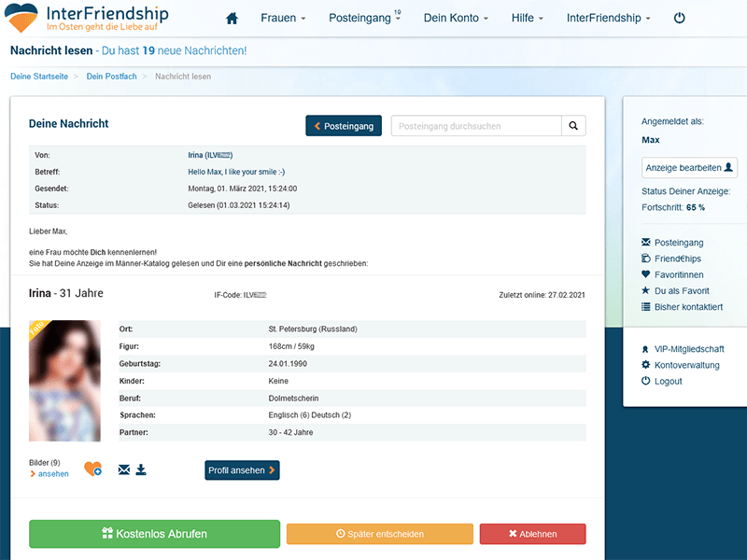This screenshot has height=560, width=747.
Task: Open Kontoverwaltung in the sidebar
Action: pos(687,365)
